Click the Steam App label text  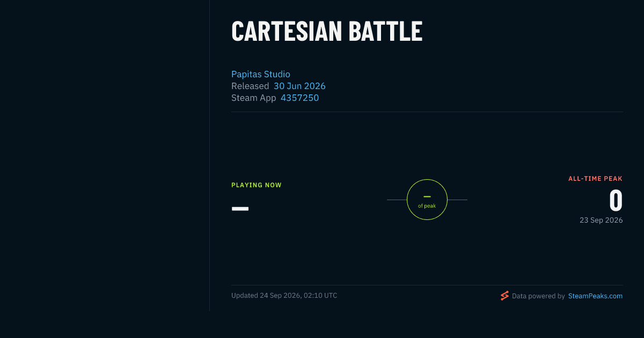[254, 98]
